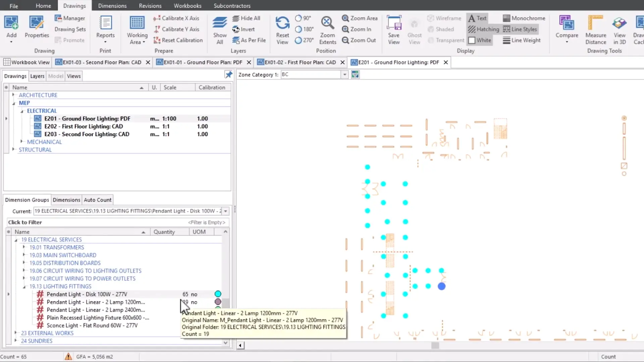The width and height of the screenshot is (644, 362).
Task: Click Reset Calibration button
Action: coord(178,40)
